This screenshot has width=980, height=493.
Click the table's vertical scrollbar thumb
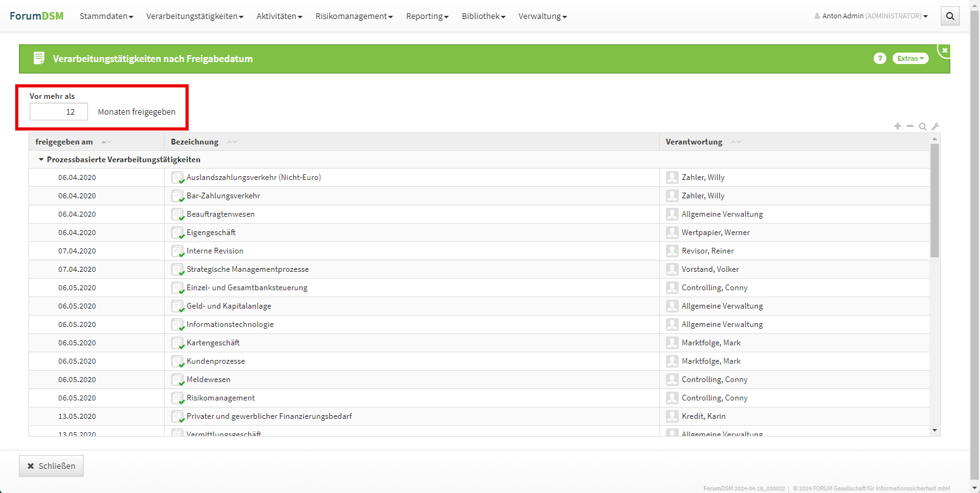pyautogui.click(x=934, y=200)
